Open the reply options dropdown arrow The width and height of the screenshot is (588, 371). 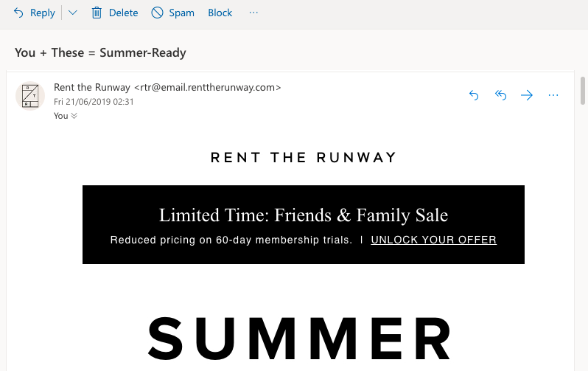[73, 13]
